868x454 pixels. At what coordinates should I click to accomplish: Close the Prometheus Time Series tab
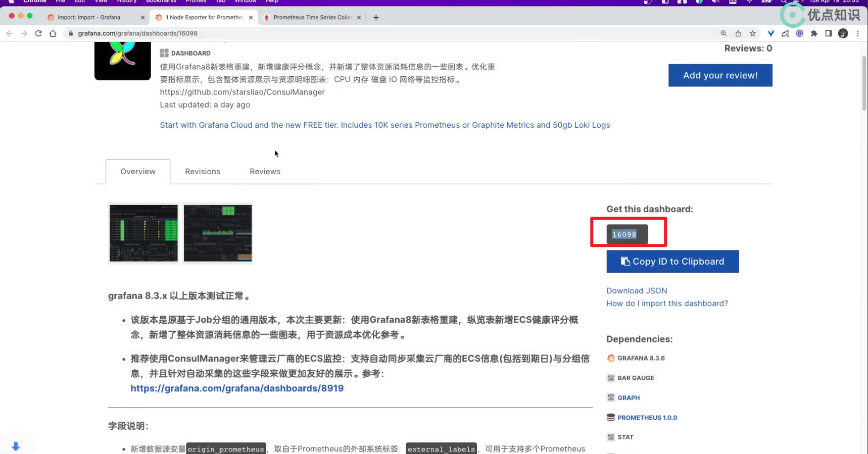coord(359,17)
